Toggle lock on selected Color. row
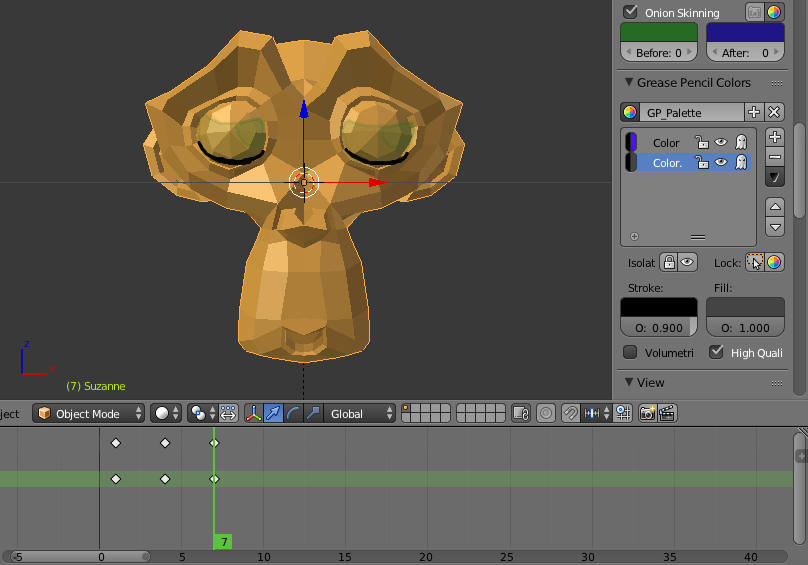Viewport: 808px width, 565px height. pyautogui.click(x=701, y=162)
